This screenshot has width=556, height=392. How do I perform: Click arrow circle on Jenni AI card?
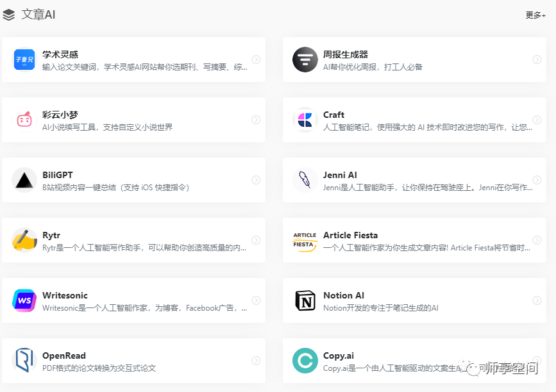pyautogui.click(x=537, y=180)
